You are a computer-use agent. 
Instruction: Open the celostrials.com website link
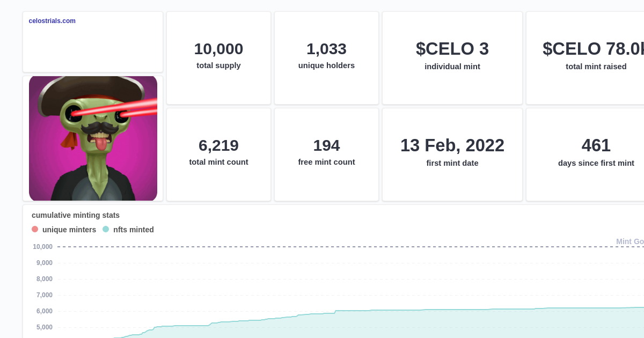52,21
